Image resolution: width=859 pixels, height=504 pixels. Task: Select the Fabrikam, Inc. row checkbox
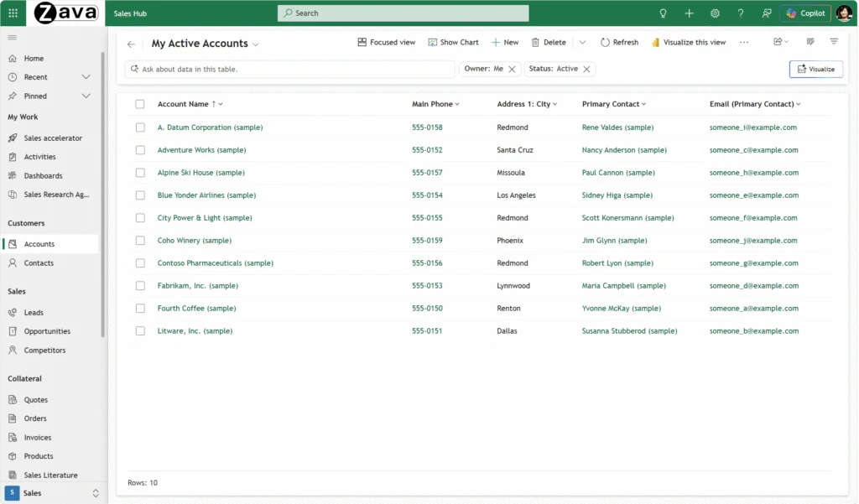(x=140, y=286)
